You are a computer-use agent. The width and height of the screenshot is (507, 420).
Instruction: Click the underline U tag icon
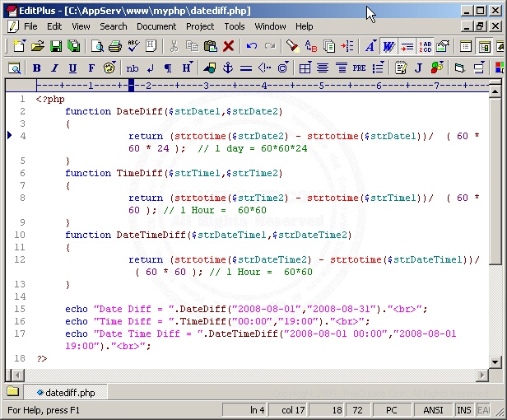pos(72,68)
